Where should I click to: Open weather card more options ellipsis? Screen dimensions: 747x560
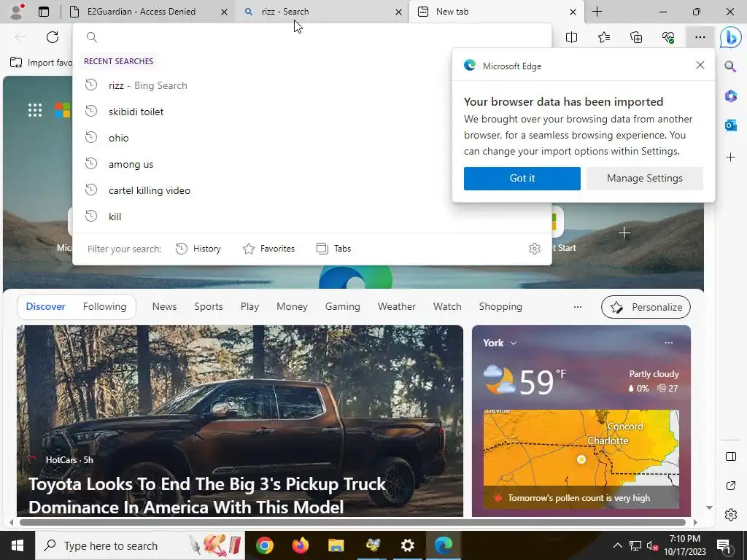click(x=668, y=343)
